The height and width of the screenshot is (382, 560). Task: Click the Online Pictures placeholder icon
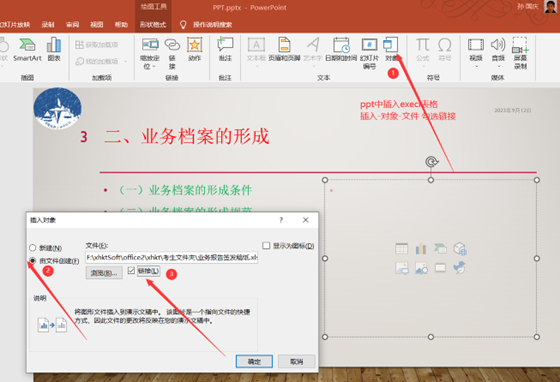coord(421,268)
